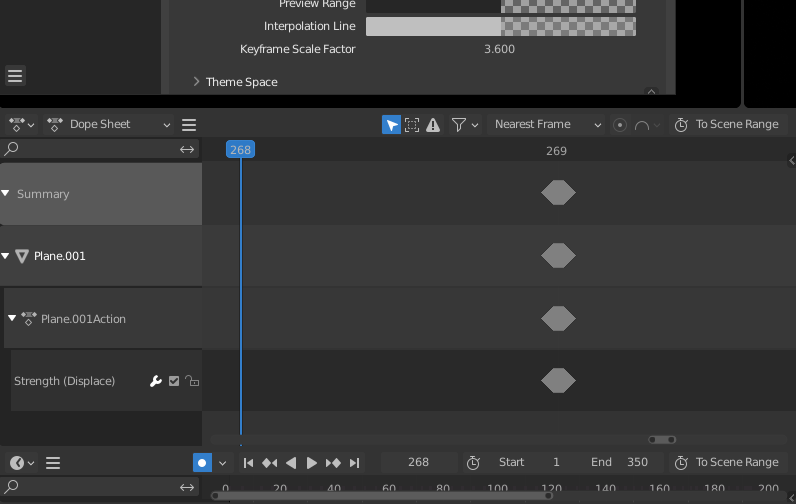Select the Strength (Displace) keyframe
The image size is (796, 504).
tap(558, 381)
